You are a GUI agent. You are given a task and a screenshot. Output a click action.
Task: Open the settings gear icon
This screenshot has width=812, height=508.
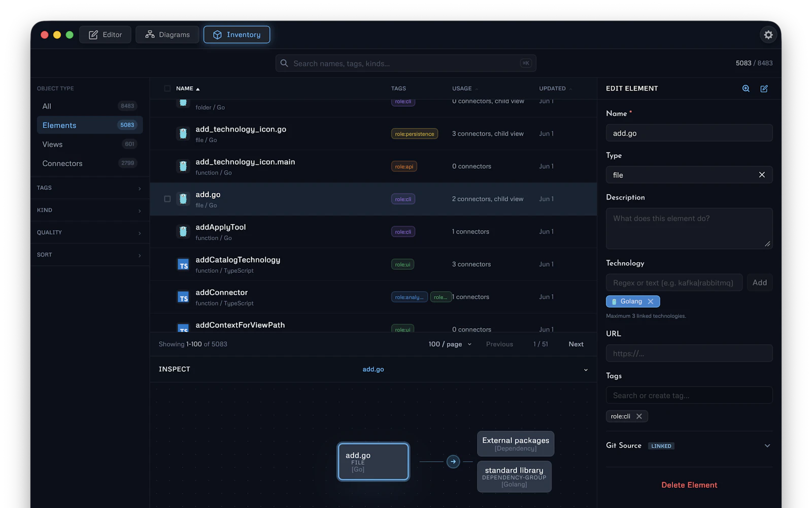point(768,35)
